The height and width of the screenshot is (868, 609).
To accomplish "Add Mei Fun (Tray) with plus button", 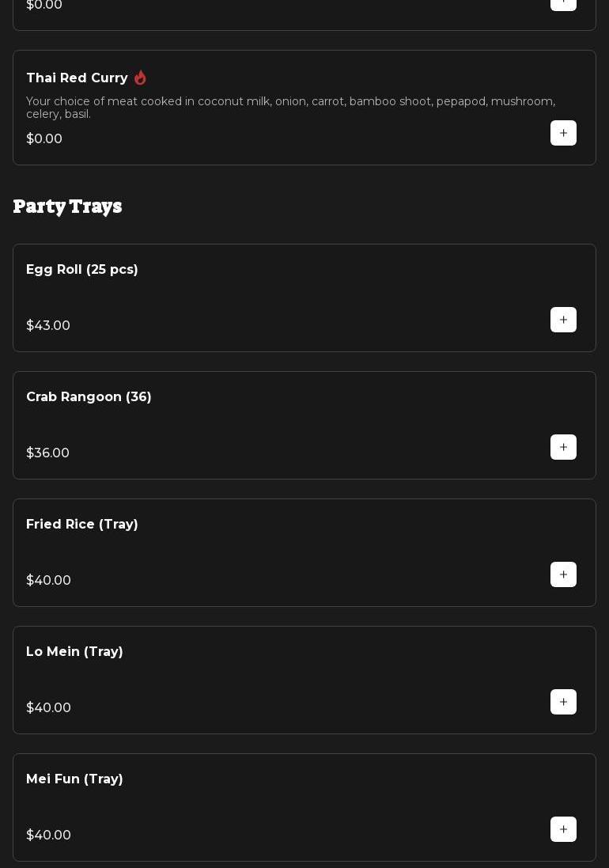I will tap(563, 829).
